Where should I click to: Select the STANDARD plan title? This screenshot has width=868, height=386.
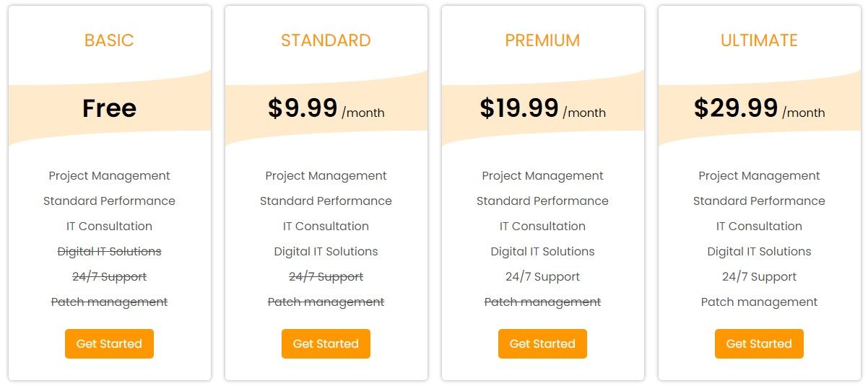point(326,40)
